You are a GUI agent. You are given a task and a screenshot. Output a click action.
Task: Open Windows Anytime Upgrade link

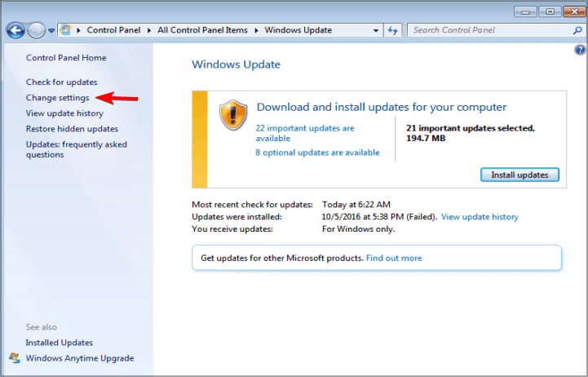coord(80,358)
